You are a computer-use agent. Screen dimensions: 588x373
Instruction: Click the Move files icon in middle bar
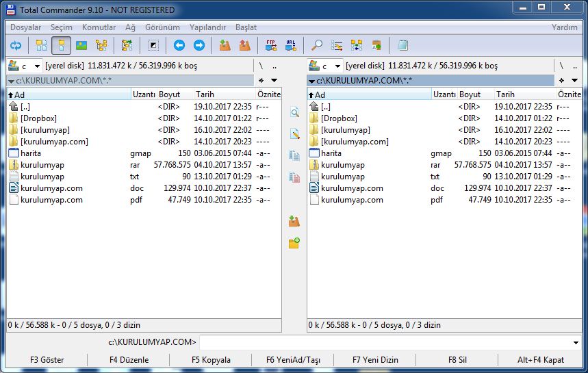[x=294, y=177]
